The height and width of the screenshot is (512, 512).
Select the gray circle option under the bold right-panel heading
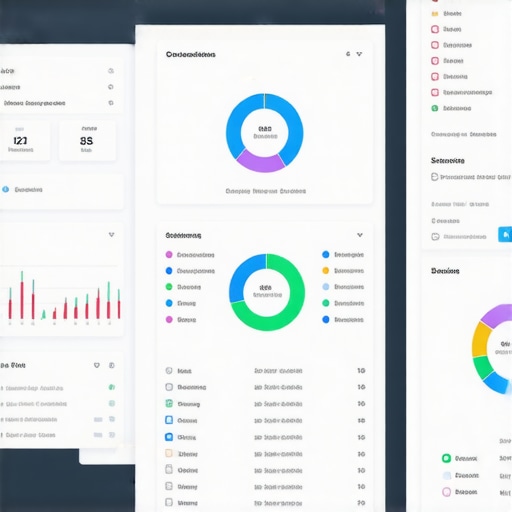[x=434, y=177]
